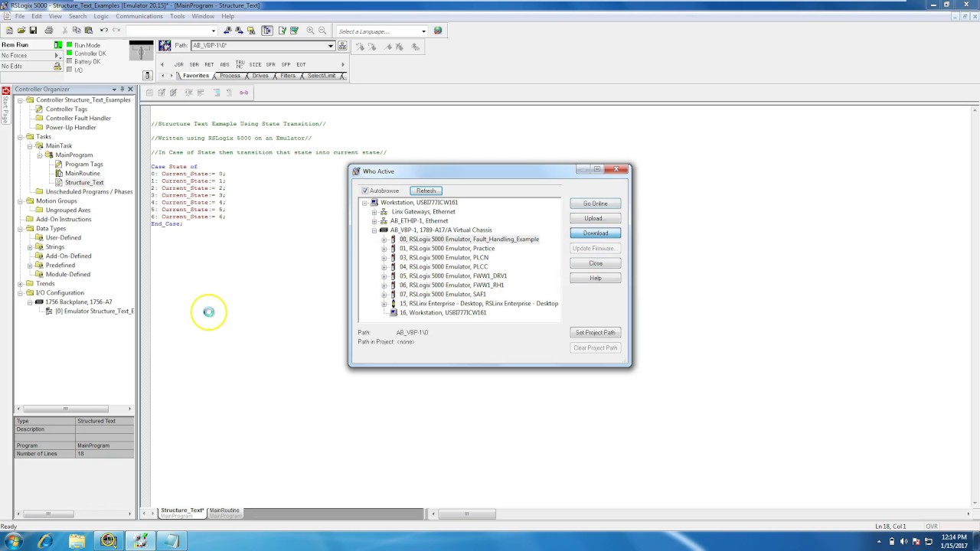The image size is (980, 551).
Task: Select Controller Tags in organizer tree
Action: click(67, 109)
